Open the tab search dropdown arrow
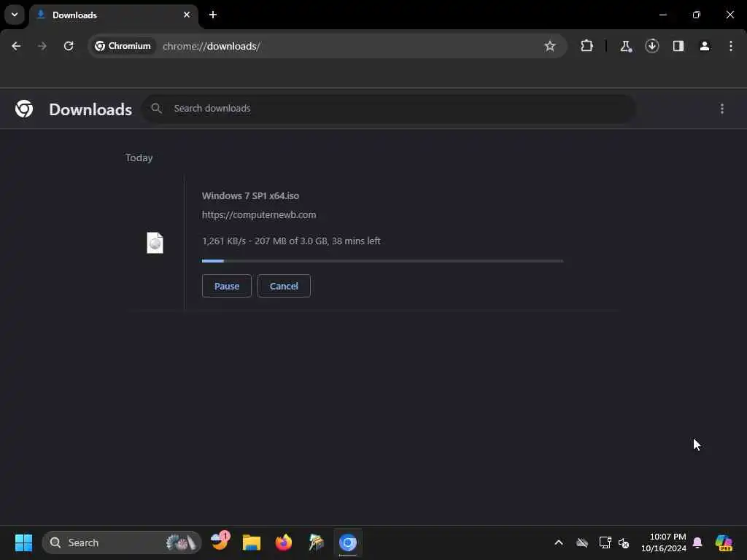This screenshot has width=747, height=560. point(15,15)
